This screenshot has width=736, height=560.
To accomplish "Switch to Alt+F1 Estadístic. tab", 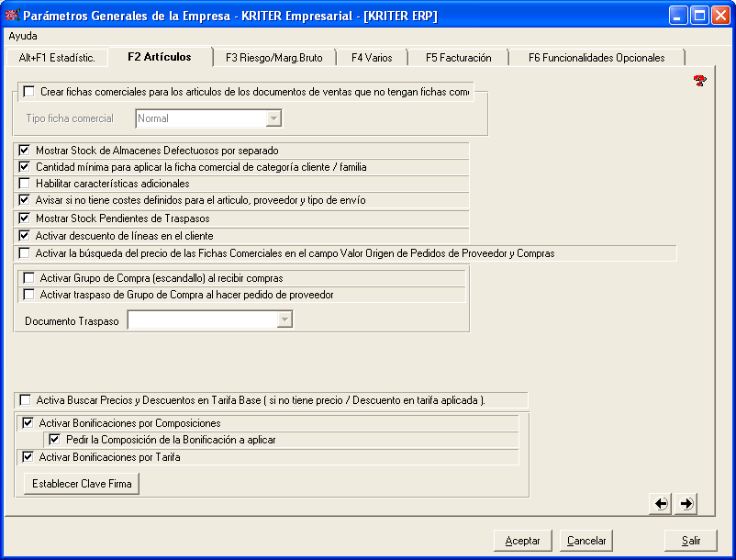I will pyautogui.click(x=57, y=57).
